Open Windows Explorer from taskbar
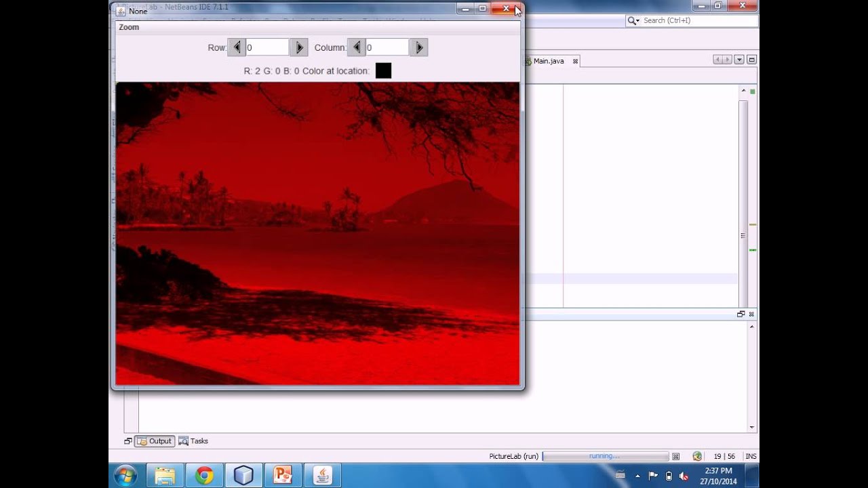Viewport: 868px width, 488px height. (x=165, y=476)
